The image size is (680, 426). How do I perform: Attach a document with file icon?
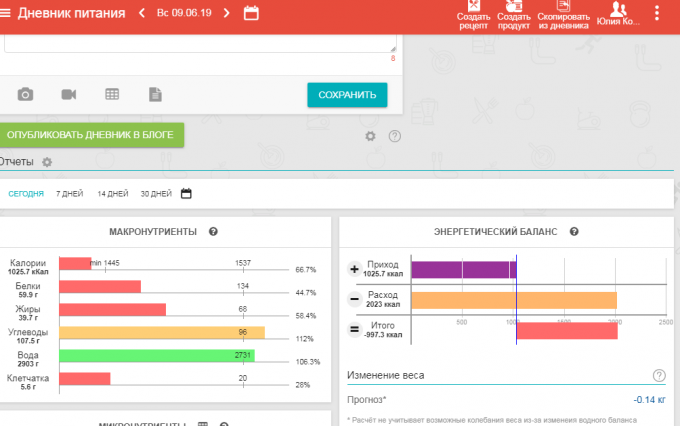pyautogui.click(x=155, y=94)
